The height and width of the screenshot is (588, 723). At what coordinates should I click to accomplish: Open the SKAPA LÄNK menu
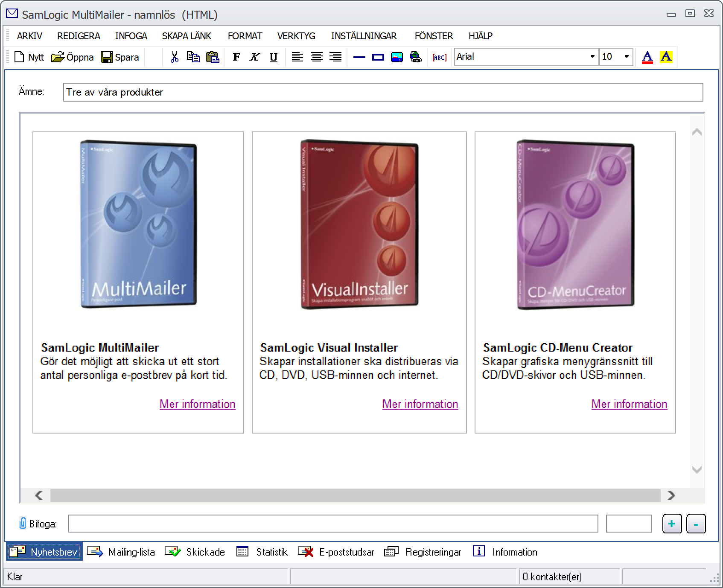click(x=187, y=36)
